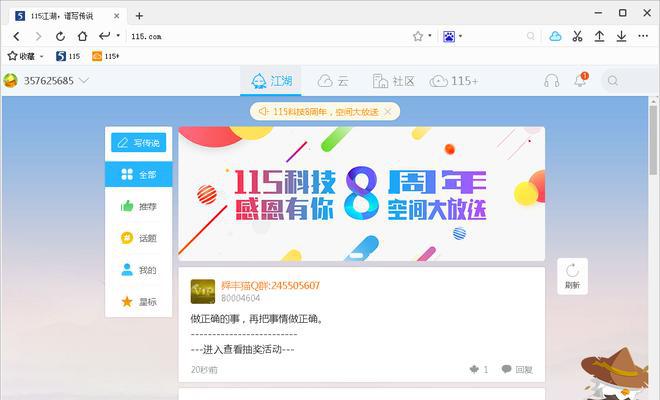Open the bookmark star dropdown arrow

point(430,36)
